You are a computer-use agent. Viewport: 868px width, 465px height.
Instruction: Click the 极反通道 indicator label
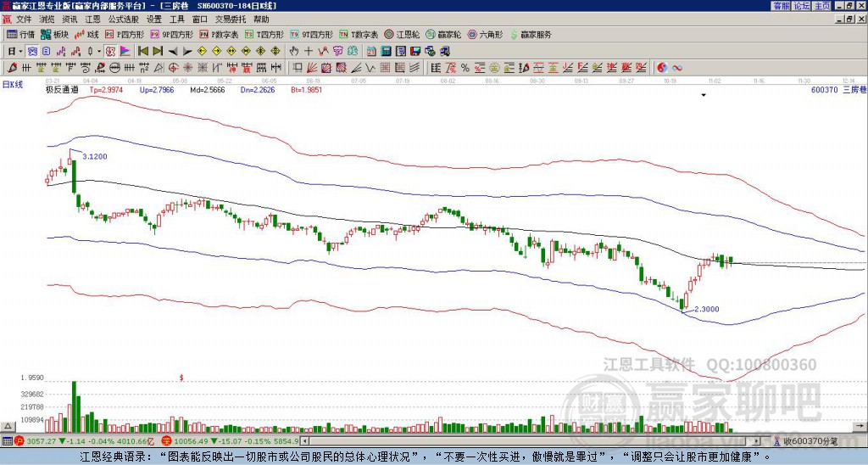click(x=62, y=89)
